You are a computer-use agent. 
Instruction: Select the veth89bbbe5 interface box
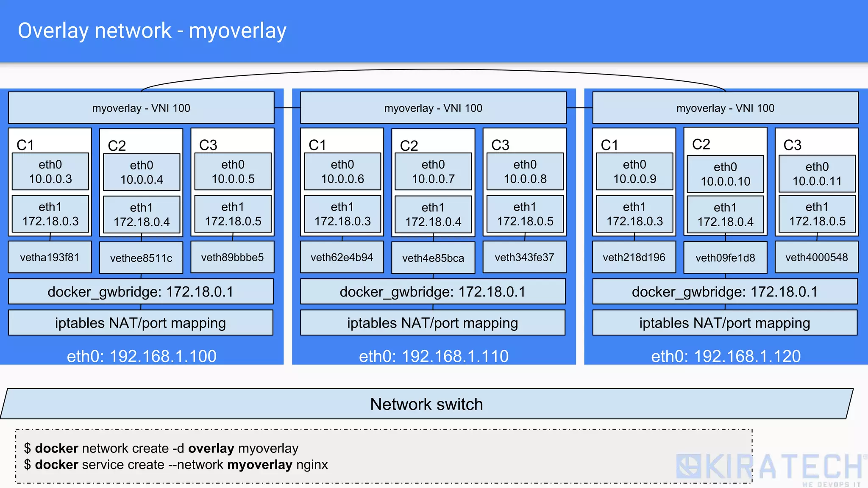coord(232,257)
